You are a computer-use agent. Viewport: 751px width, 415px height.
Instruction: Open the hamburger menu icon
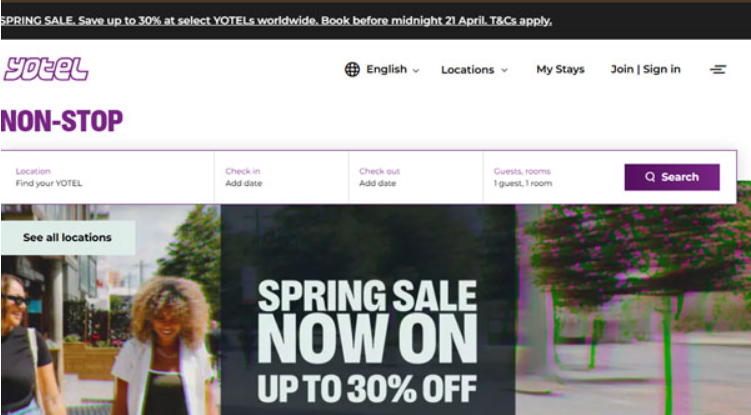(717, 69)
